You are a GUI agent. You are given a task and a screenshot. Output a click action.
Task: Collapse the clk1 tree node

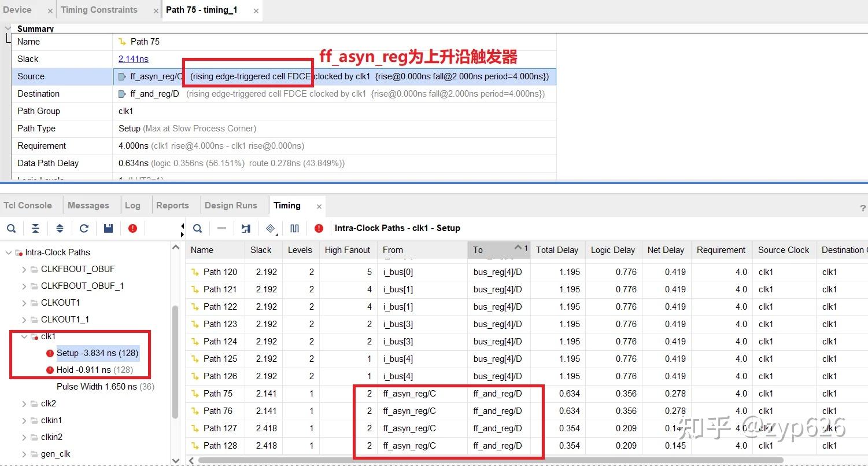click(24, 336)
